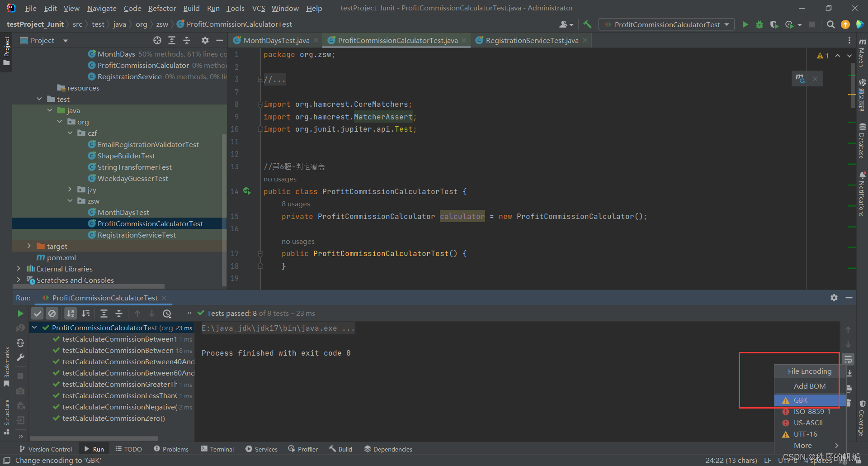Go to next highlighted error arrow

849,56
